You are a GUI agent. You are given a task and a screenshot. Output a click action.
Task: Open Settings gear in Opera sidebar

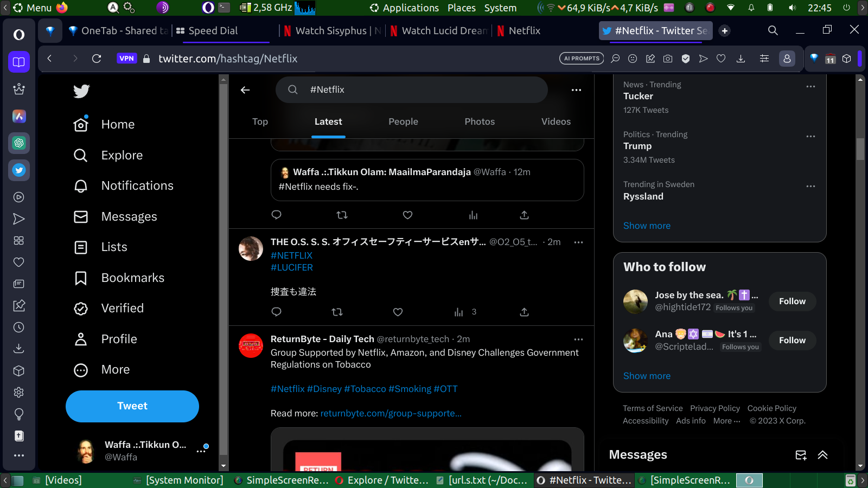19,393
